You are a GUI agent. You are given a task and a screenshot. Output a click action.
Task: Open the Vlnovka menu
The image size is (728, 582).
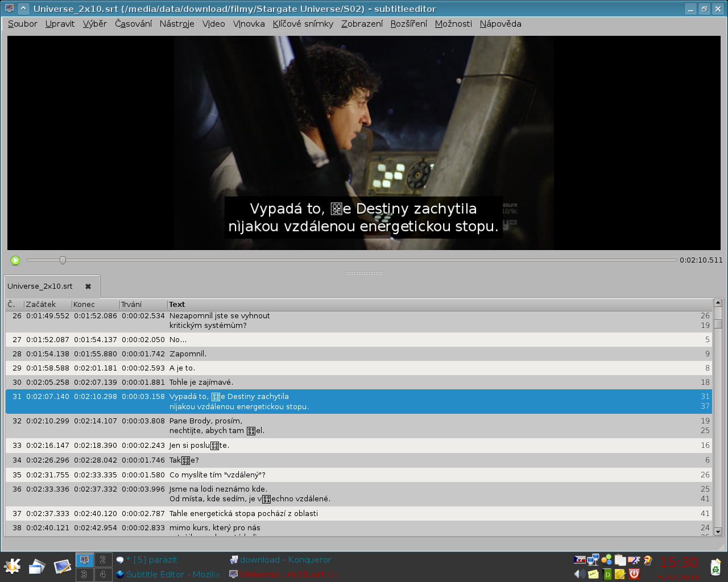point(249,24)
